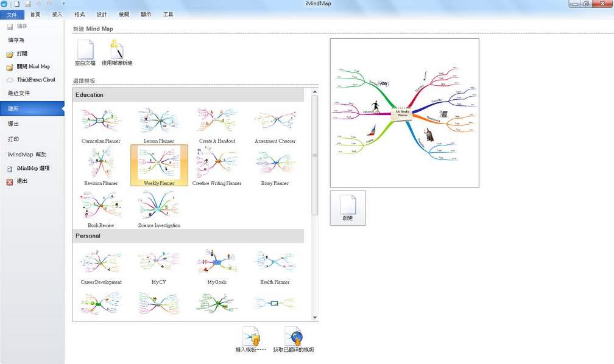Image resolution: width=614 pixels, height=364 pixels.
Task: Open the quick access toolbar customize dropdown
Action: [64, 4]
